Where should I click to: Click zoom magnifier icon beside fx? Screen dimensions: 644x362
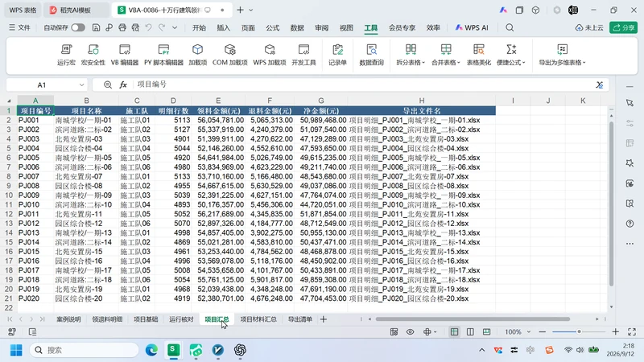click(x=108, y=84)
